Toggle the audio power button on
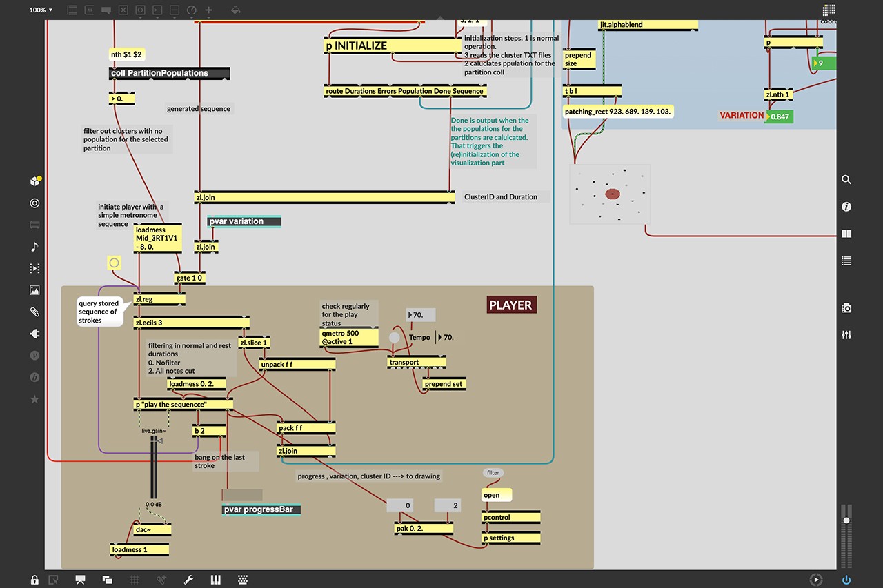The height and width of the screenshot is (588, 883). coord(846,580)
